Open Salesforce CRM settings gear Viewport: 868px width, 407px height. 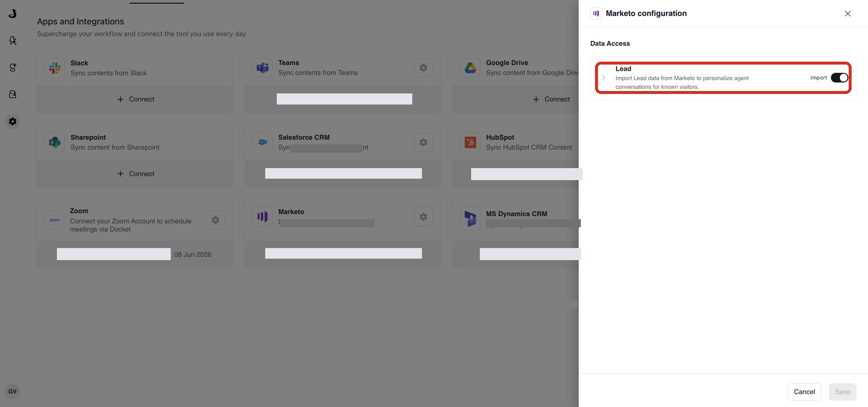pos(423,143)
